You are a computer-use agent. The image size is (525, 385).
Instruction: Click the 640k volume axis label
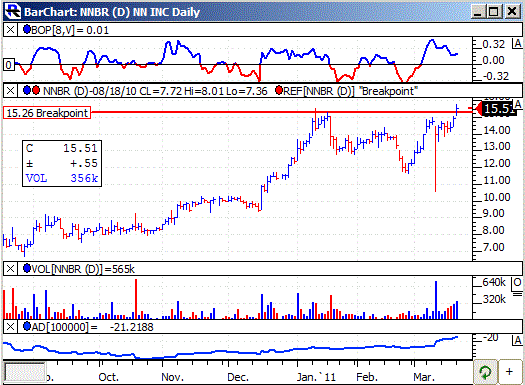pyautogui.click(x=494, y=282)
